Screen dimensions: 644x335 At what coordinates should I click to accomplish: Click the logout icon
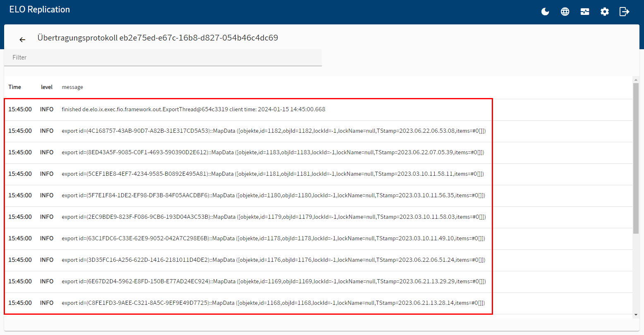click(x=624, y=12)
